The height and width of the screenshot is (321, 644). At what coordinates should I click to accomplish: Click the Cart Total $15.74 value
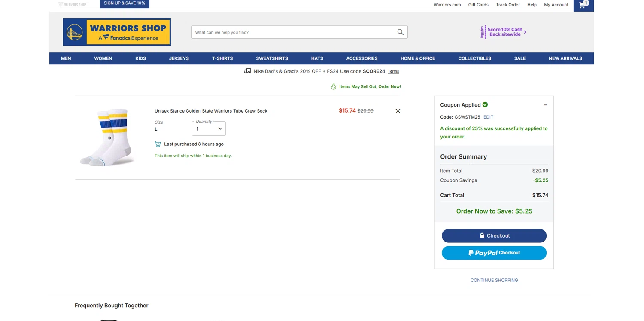[x=540, y=195]
